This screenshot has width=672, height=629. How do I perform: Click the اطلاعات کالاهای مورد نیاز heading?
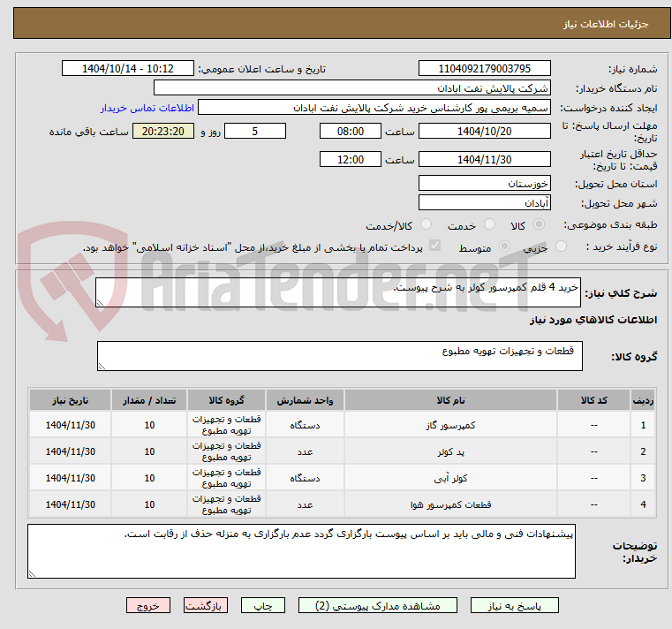click(593, 320)
